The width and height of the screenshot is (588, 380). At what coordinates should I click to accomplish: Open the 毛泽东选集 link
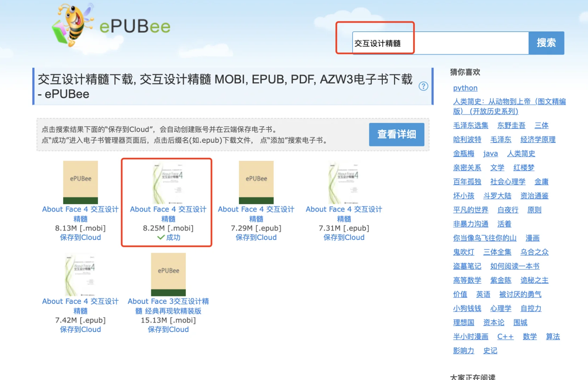point(471,125)
